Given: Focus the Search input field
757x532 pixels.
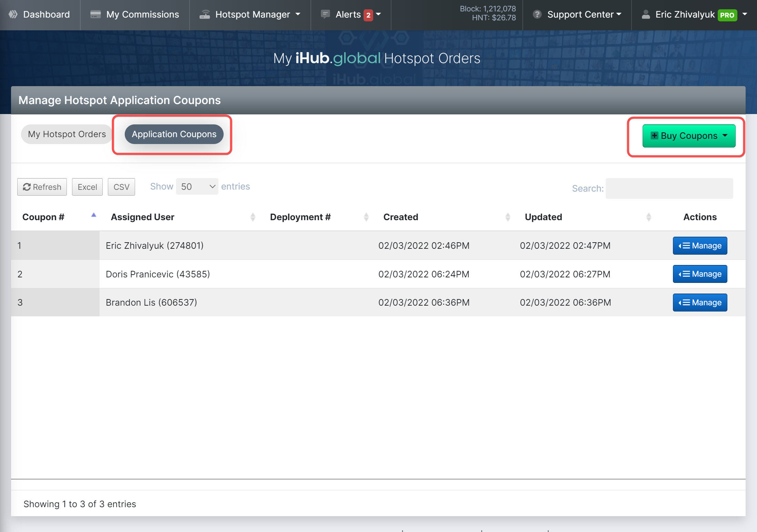Looking at the screenshot, I should tap(669, 188).
